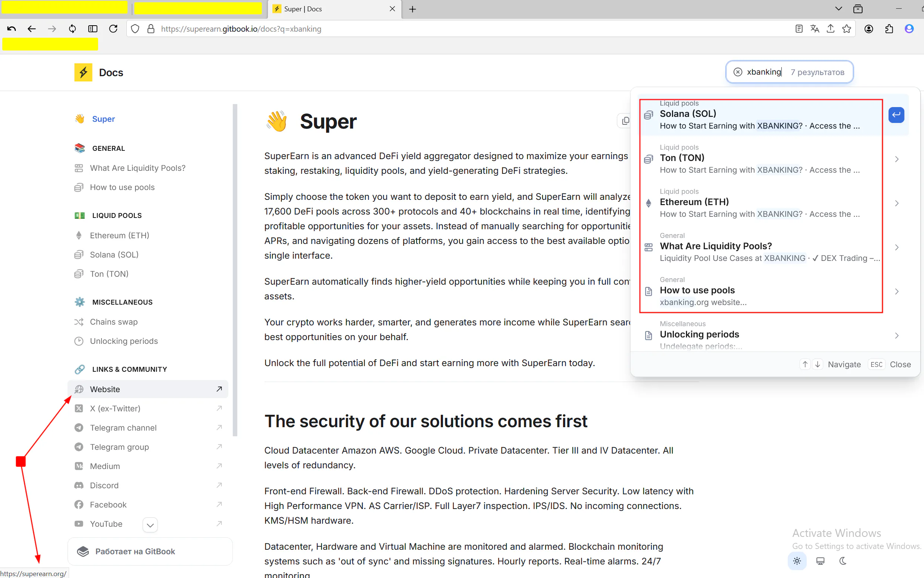The image size is (924, 578).
Task: Click the blue enter button beside Solana result
Action: click(x=896, y=115)
